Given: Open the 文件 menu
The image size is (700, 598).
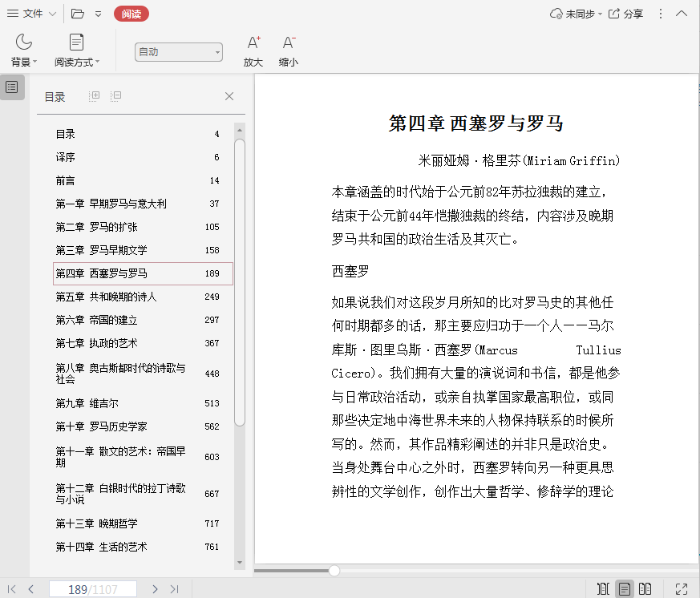Looking at the screenshot, I should coord(32,14).
